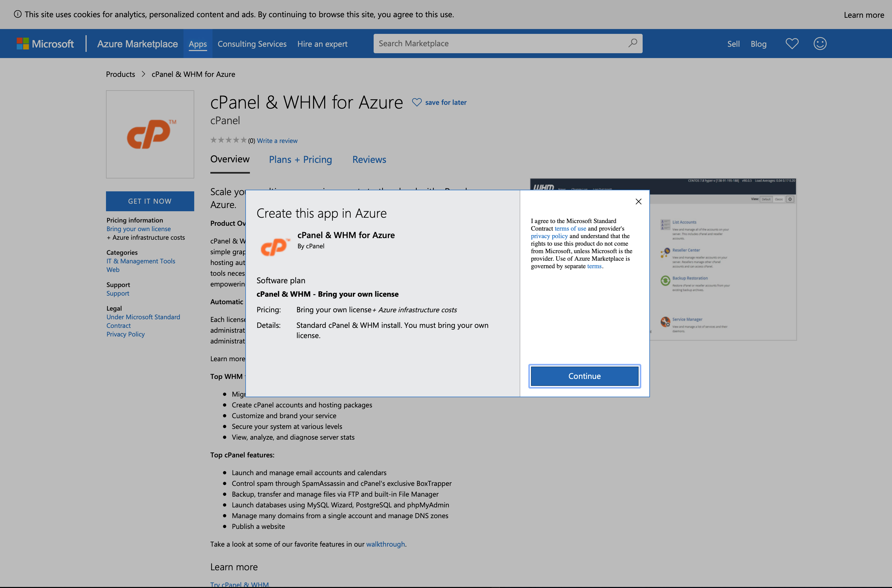
Task: Click the GET IT NOW button
Action: point(150,201)
